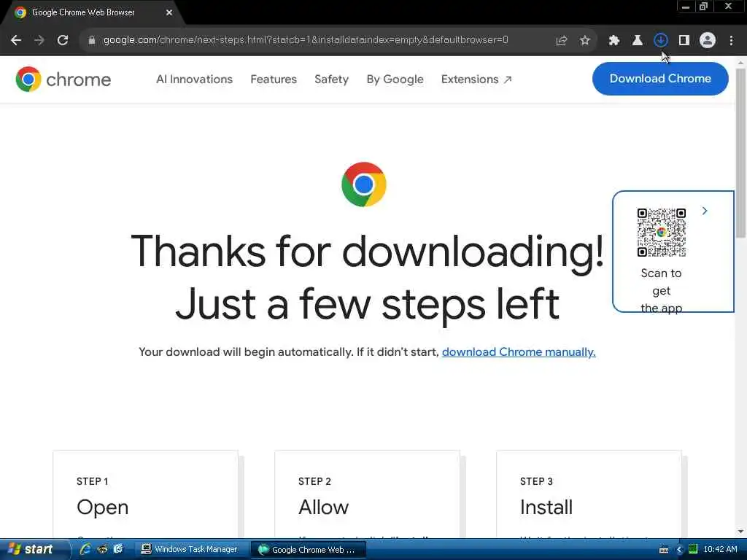Image resolution: width=747 pixels, height=560 pixels.
Task: Click the green CPU usage tray icon
Action: pos(693,550)
